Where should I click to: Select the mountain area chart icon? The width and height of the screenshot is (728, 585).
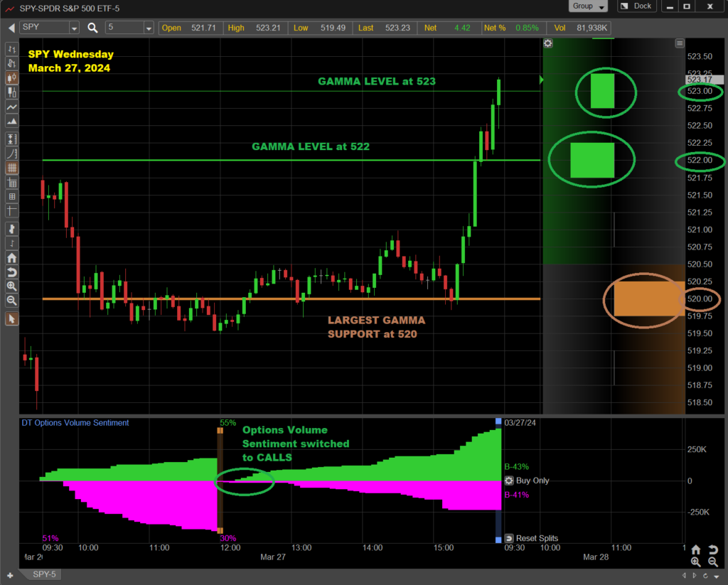pos(11,122)
